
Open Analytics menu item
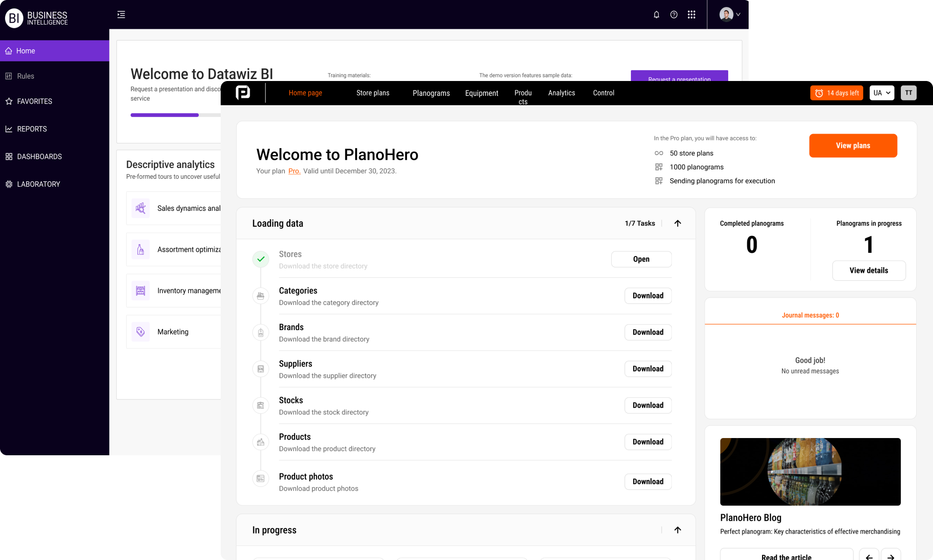[561, 93]
